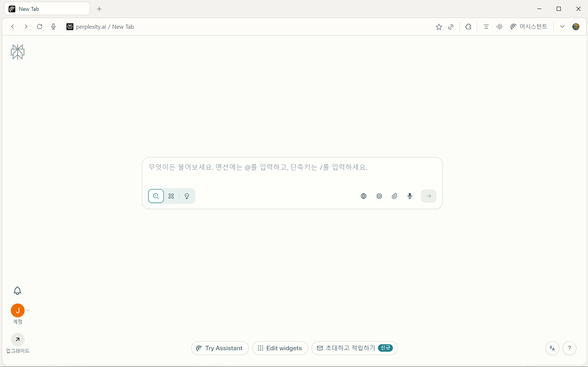The height and width of the screenshot is (367, 588).
Task: Switch to the Research mode toggle
Action: click(x=171, y=196)
